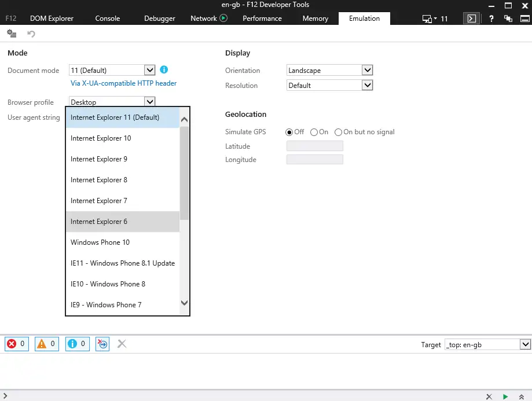The width and height of the screenshot is (532, 401).
Task: Select the Simulate GPS On radio button
Action: pos(314,132)
